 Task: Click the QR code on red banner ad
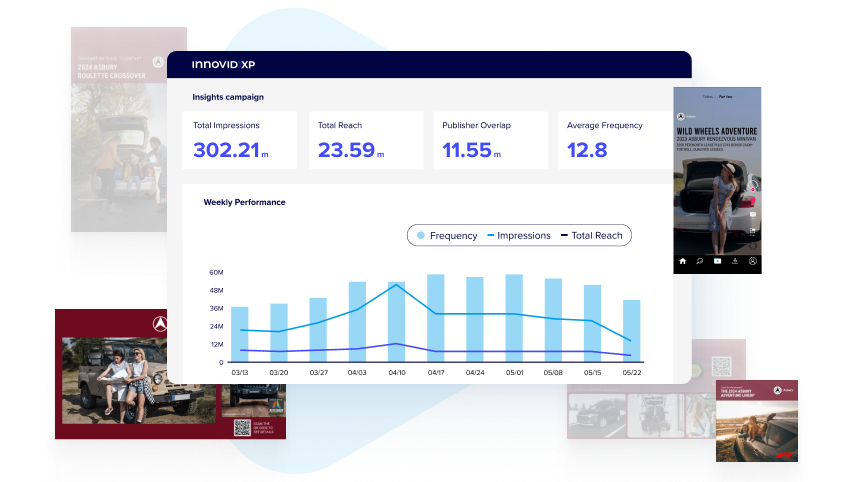pos(242,427)
